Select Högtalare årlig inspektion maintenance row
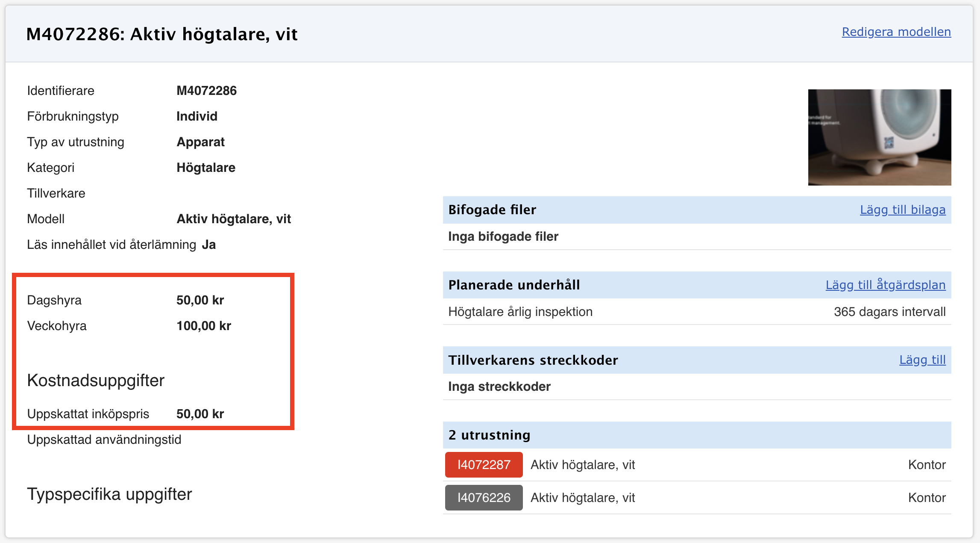The image size is (980, 543). tap(520, 312)
